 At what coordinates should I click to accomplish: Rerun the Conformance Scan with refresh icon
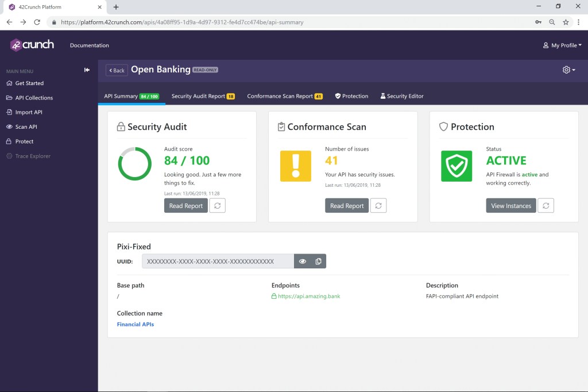point(378,206)
